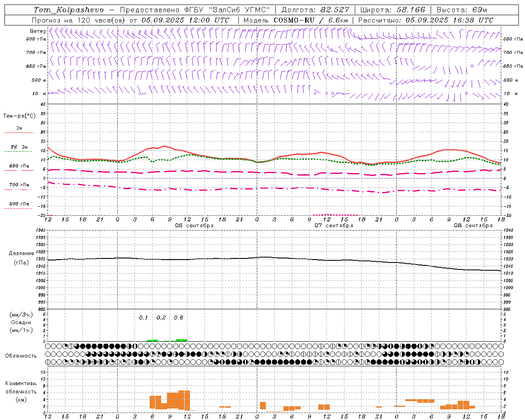
Task: Select the 'Долгота: 82.527' longitude value
Action: [316, 10]
